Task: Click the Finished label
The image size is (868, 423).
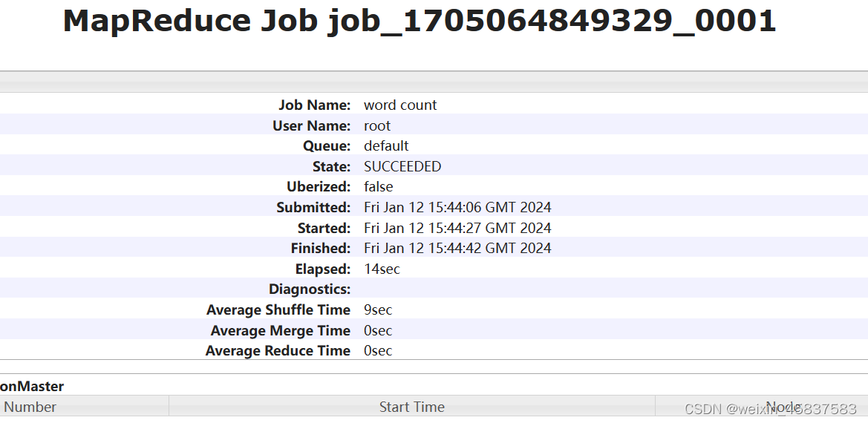Action: click(x=321, y=249)
